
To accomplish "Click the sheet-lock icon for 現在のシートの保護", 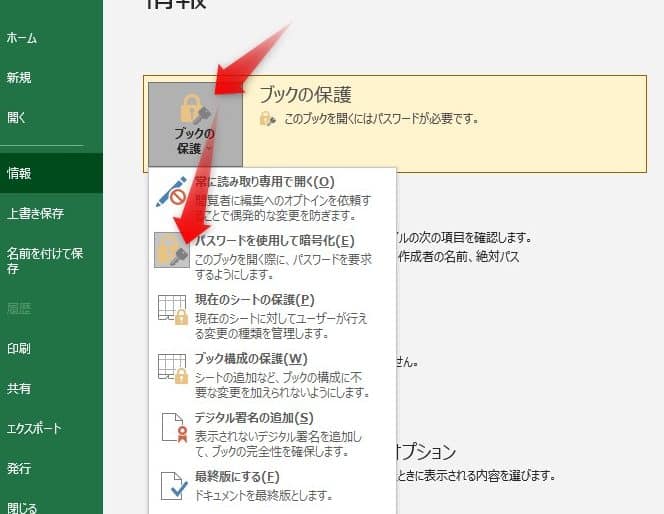I will (172, 310).
